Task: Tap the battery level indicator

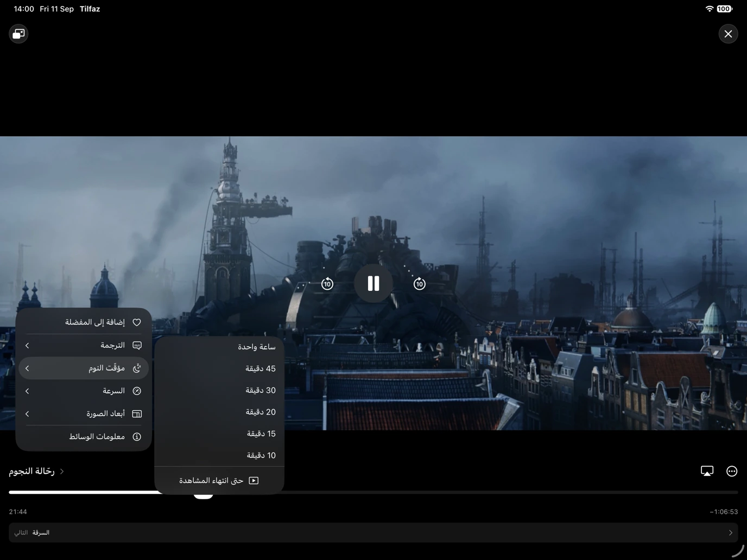Action: point(724,9)
